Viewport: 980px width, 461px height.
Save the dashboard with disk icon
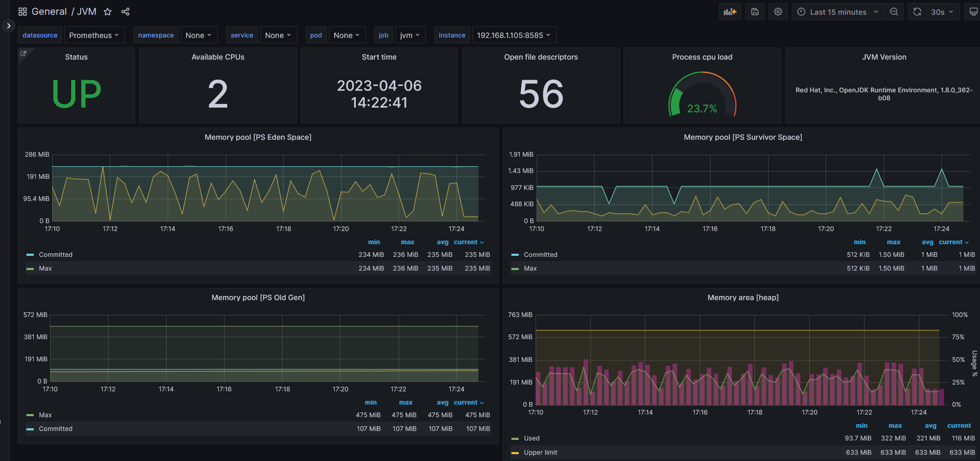tap(755, 12)
